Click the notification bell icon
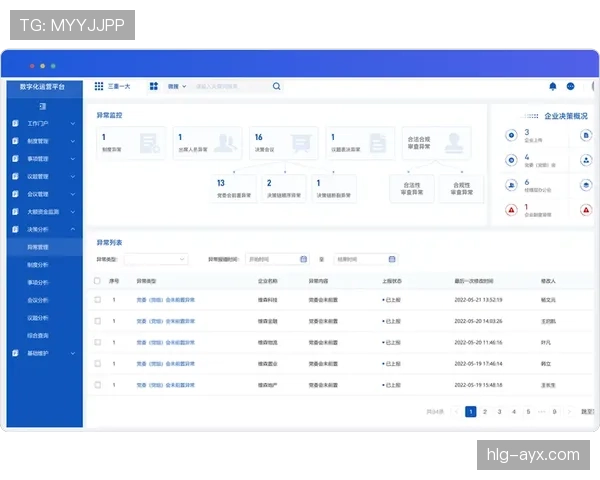 [x=553, y=87]
